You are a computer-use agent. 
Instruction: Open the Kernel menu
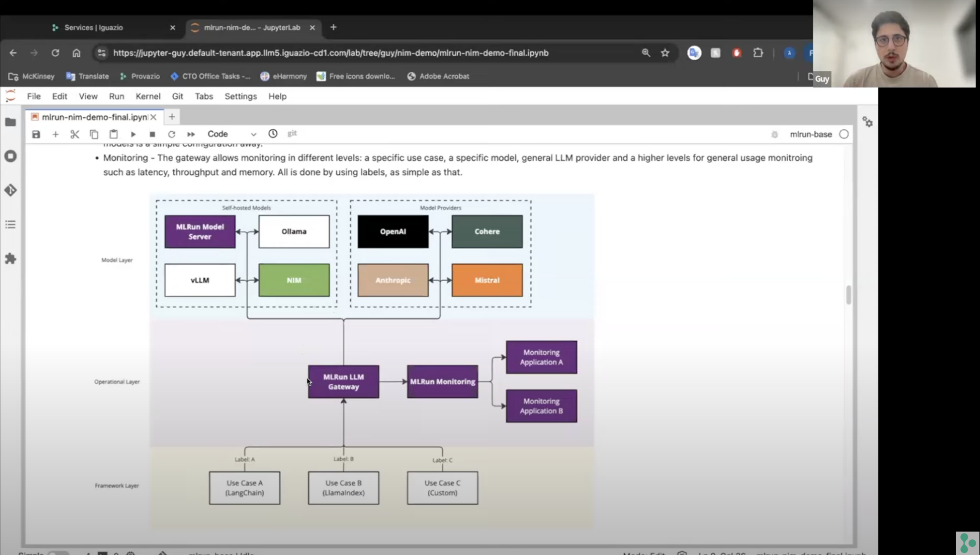click(148, 96)
